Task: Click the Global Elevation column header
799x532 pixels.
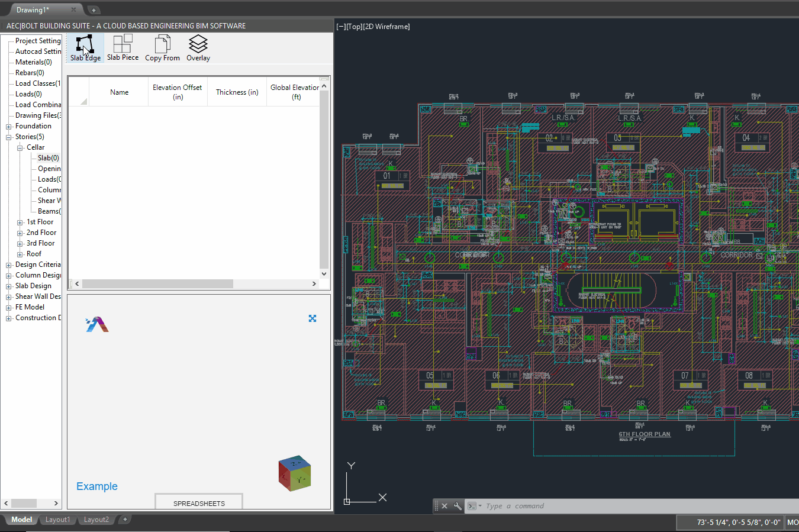Action: [x=294, y=92]
